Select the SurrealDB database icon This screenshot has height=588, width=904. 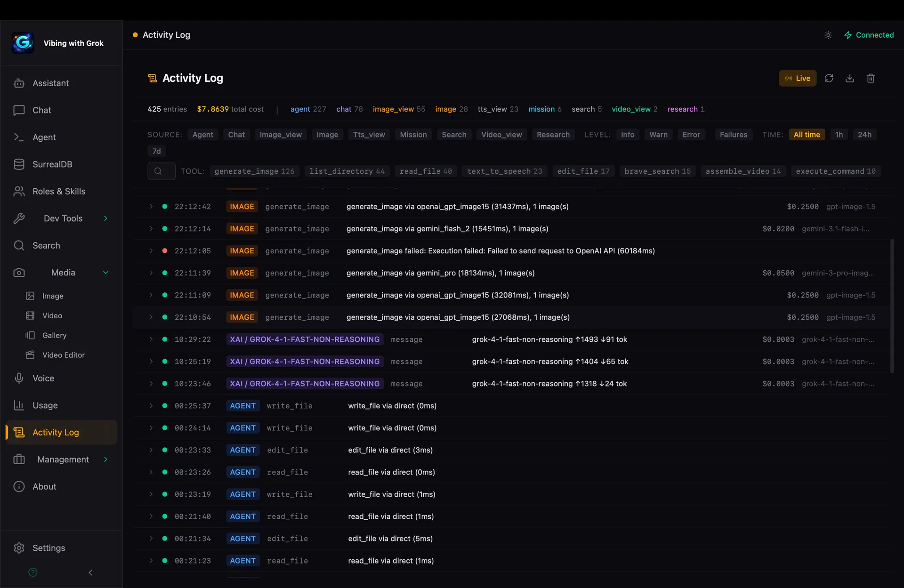[19, 164]
